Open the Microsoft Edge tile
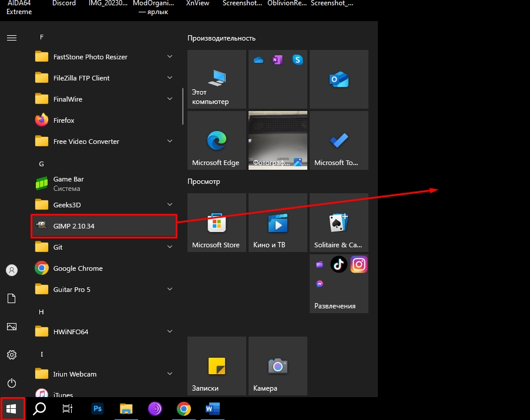This screenshot has height=420, width=530. coord(217,140)
